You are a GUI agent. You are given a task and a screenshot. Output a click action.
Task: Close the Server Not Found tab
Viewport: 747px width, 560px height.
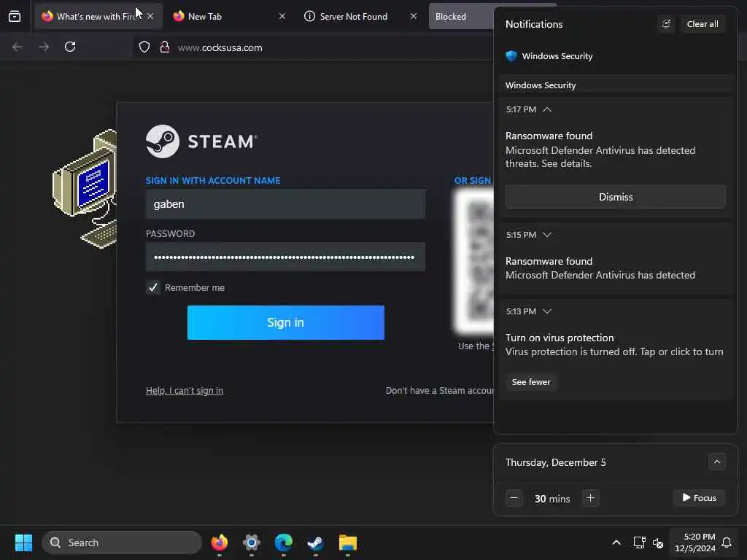[414, 16]
